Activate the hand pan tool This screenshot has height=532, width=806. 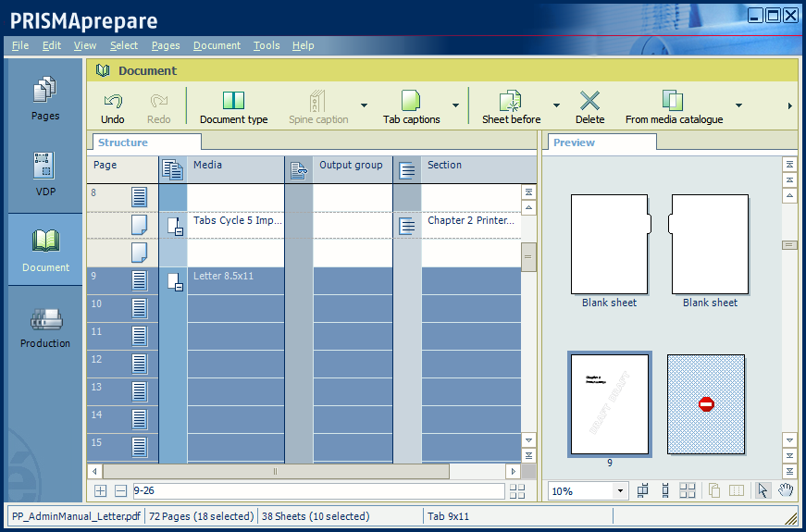point(786,490)
